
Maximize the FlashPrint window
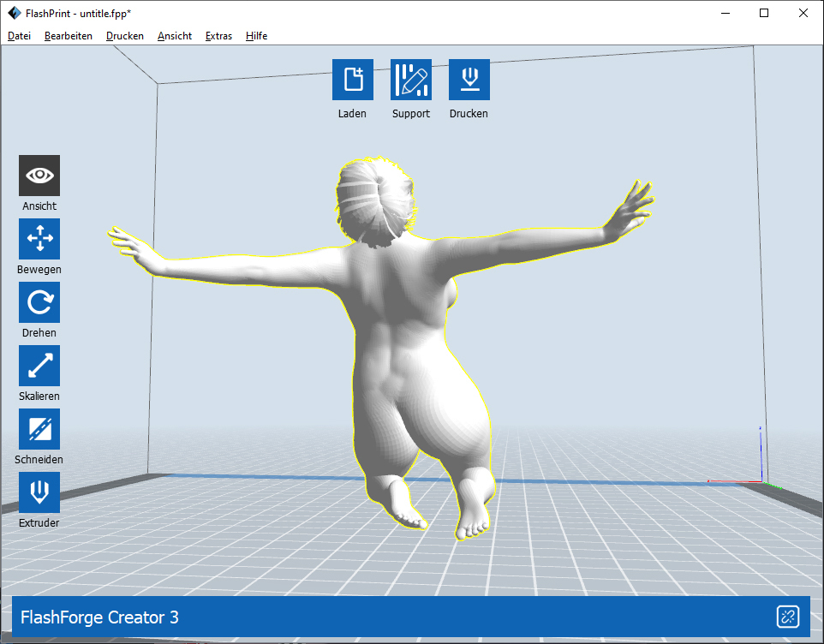[x=764, y=13]
